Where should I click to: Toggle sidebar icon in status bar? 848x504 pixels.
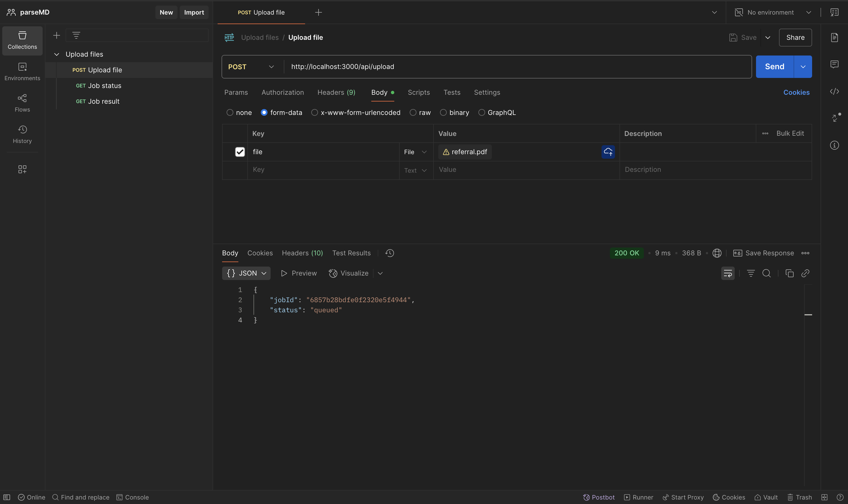tap(7, 497)
